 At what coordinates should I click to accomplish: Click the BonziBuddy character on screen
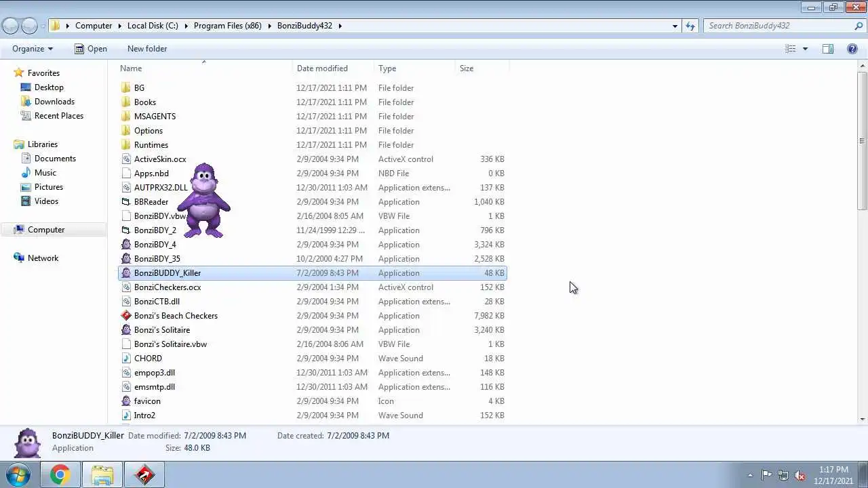click(204, 201)
